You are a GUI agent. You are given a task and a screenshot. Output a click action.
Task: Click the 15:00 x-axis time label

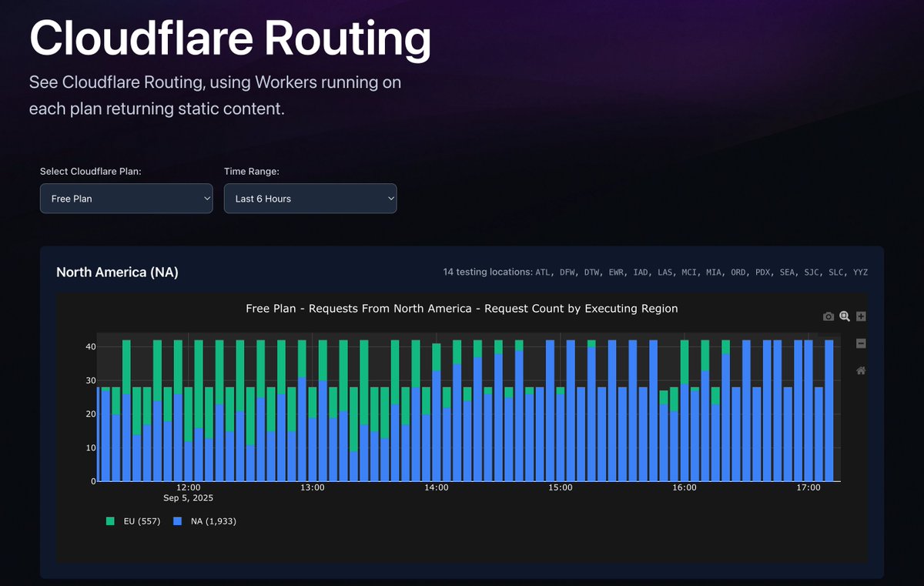[x=561, y=487]
